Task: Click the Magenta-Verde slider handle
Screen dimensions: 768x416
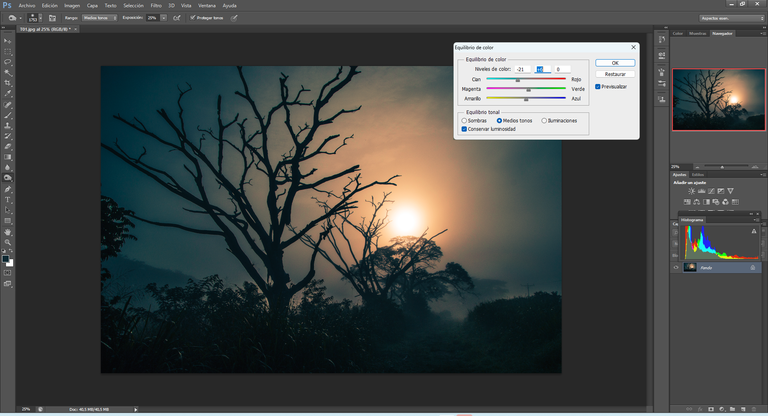Action: tap(528, 90)
